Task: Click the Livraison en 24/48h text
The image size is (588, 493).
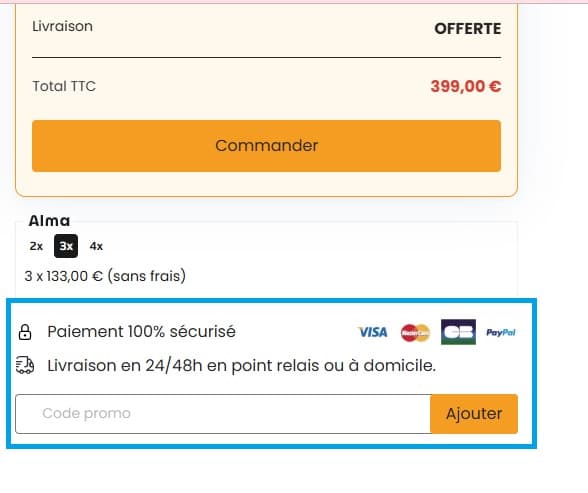Action: pos(242,366)
